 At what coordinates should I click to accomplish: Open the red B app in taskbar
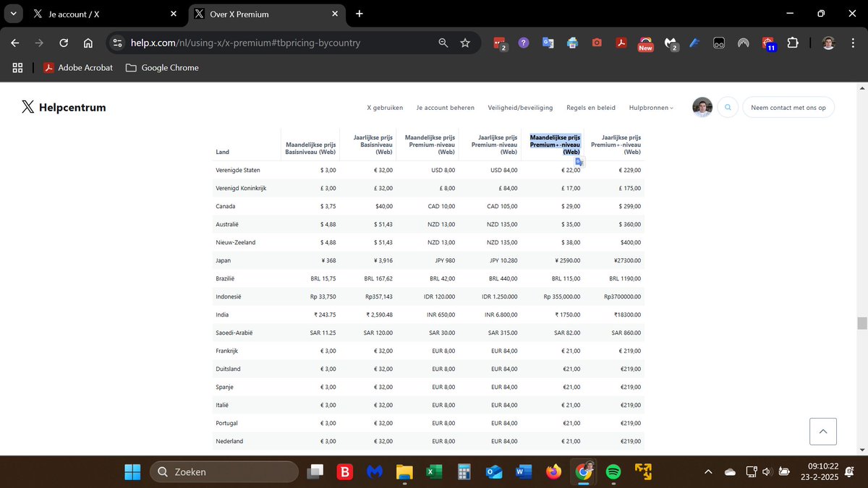click(x=345, y=471)
